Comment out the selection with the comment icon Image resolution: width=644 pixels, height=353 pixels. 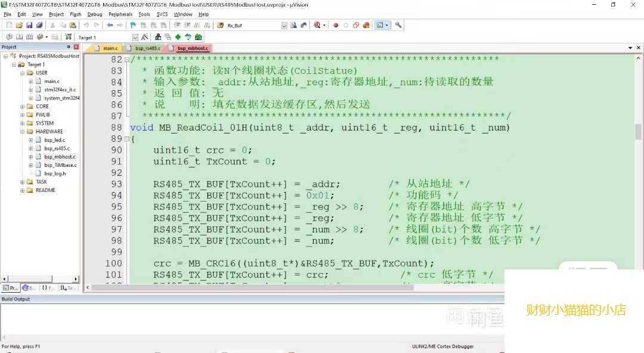[x=197, y=25]
